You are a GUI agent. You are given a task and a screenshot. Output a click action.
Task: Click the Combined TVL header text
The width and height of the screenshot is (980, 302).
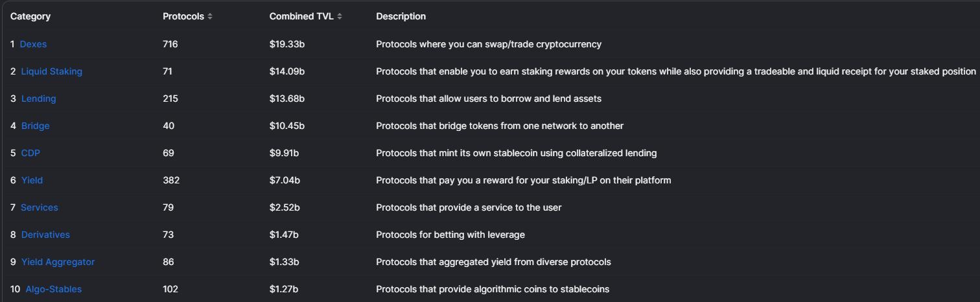coord(301,16)
